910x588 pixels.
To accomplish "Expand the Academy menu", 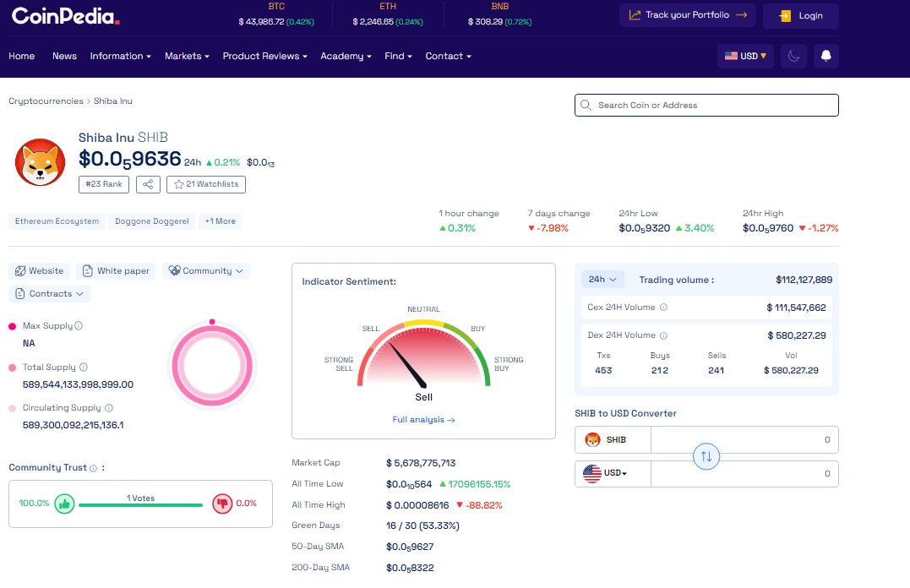I will (346, 57).
